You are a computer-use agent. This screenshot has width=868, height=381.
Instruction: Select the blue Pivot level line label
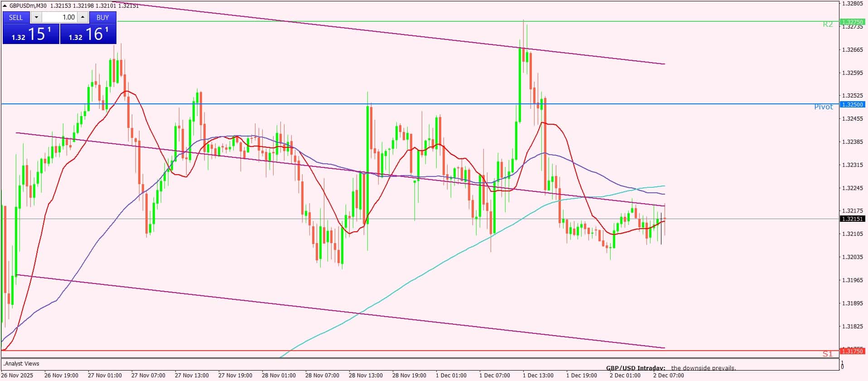point(823,107)
